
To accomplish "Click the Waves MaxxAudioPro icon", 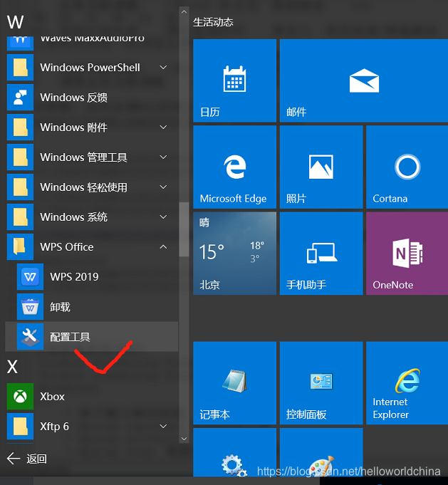I will point(20,43).
